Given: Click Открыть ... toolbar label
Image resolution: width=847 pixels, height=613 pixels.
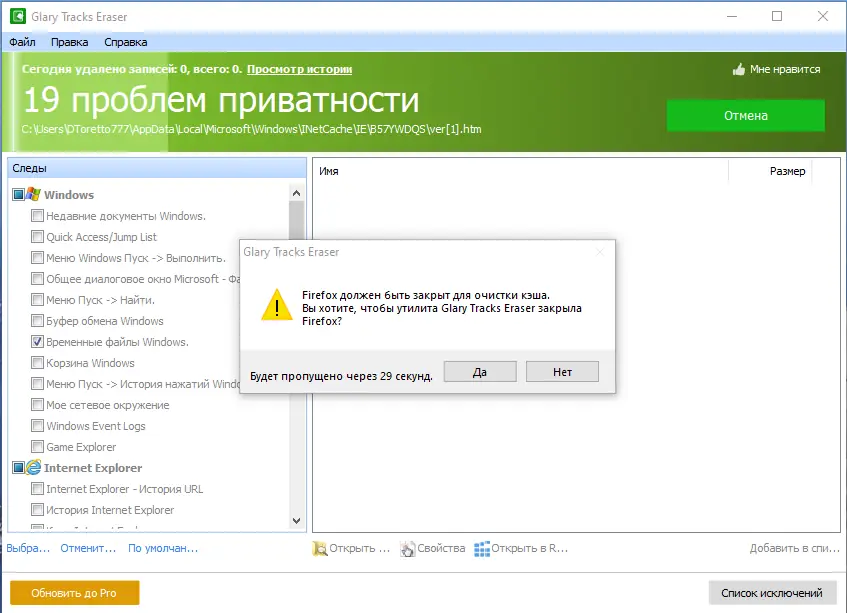Looking at the screenshot, I should 360,548.
